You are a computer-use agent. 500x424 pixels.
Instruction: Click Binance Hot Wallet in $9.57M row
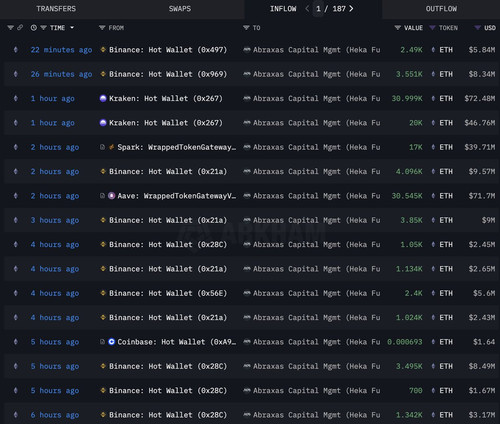point(168,172)
